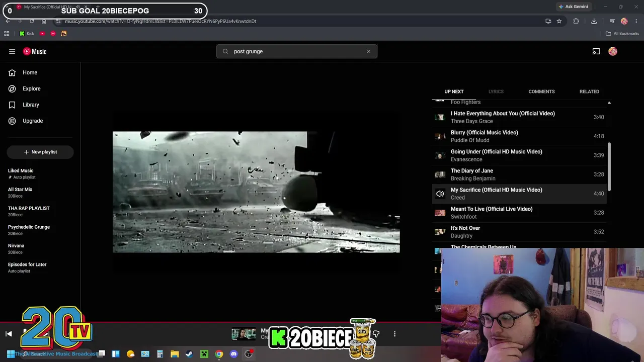Click the now-playing speaker icon for My Sacrifice
Screen dimensions: 644x362
(440, 194)
